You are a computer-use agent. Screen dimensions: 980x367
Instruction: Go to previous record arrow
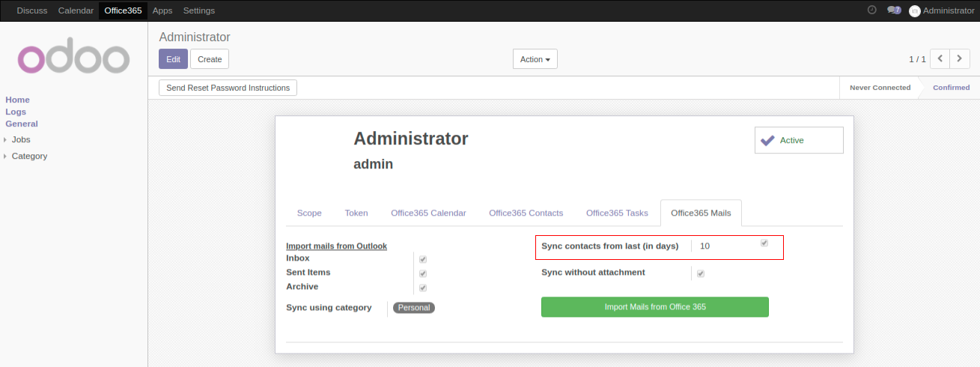940,58
